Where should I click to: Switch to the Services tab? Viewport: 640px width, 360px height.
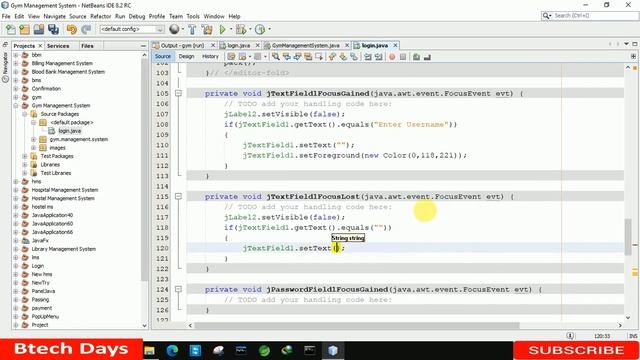[58, 46]
